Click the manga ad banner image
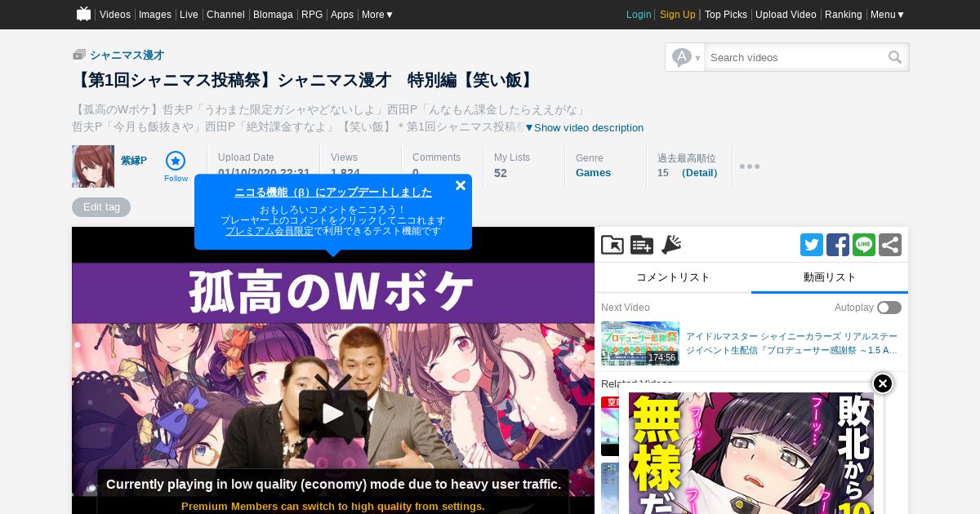The height and width of the screenshot is (514, 980). point(751,454)
